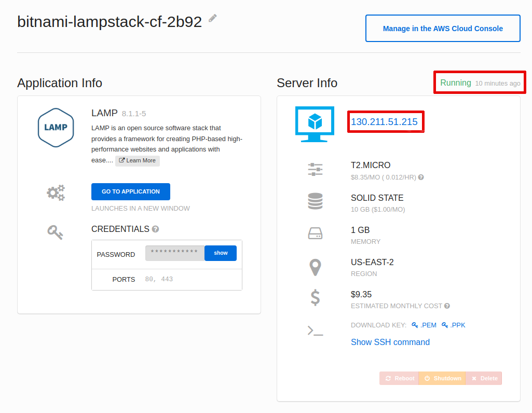Click the terminal prompt icon
Screen dimensions: 532x413
(x=315, y=331)
